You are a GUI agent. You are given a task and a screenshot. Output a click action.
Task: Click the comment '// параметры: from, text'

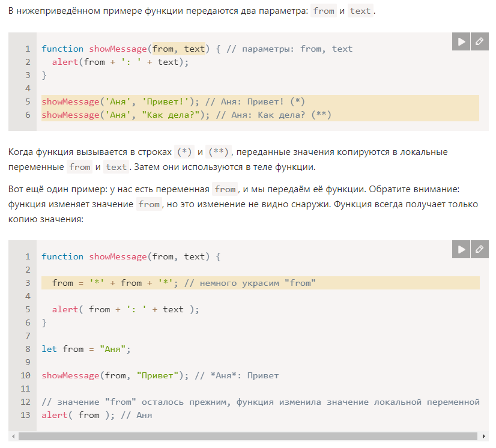coord(289,49)
